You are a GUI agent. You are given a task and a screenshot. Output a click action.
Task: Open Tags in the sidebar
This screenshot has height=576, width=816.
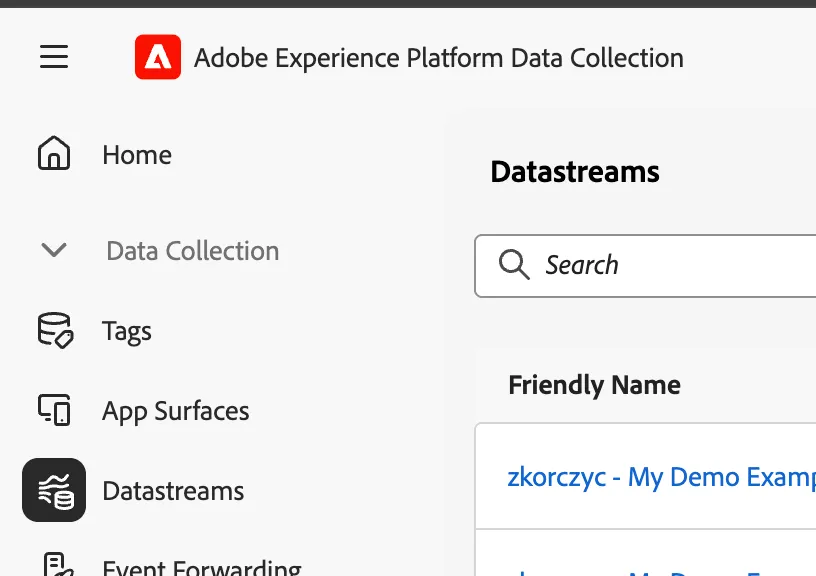point(127,331)
